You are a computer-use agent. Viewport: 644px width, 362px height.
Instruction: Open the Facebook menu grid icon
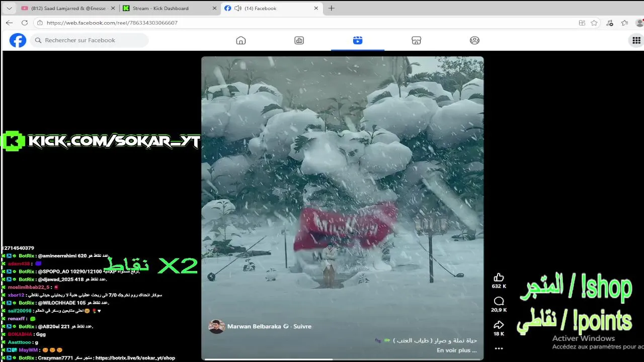(636, 40)
